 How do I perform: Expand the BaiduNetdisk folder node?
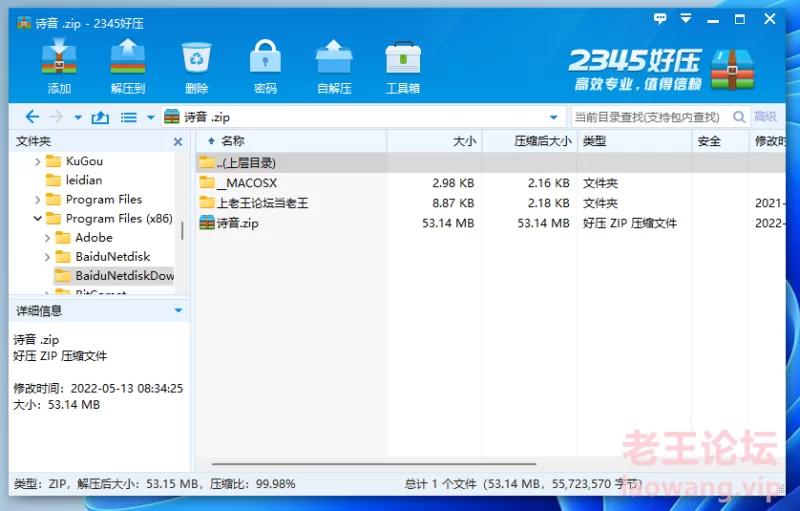point(47,257)
